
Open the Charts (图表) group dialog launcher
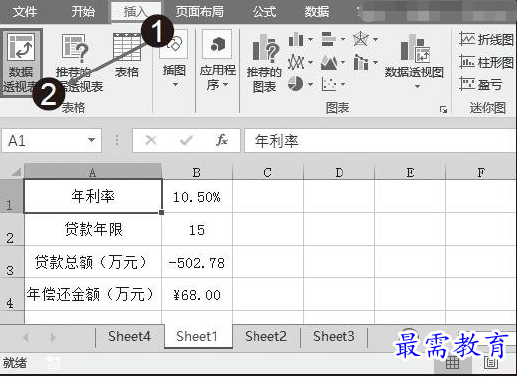tap(443, 109)
